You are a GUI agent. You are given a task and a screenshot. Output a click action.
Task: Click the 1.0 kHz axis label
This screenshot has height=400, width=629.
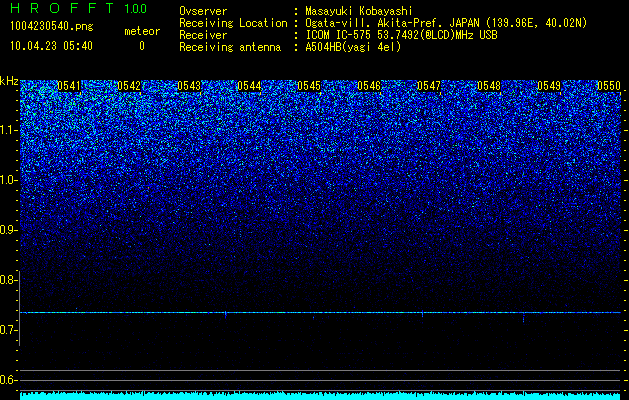point(8,181)
